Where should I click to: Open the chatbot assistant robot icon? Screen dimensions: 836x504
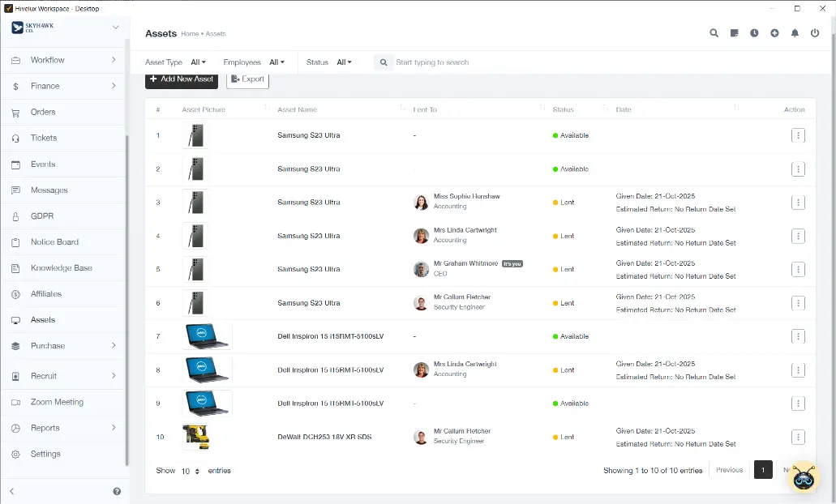click(x=804, y=477)
